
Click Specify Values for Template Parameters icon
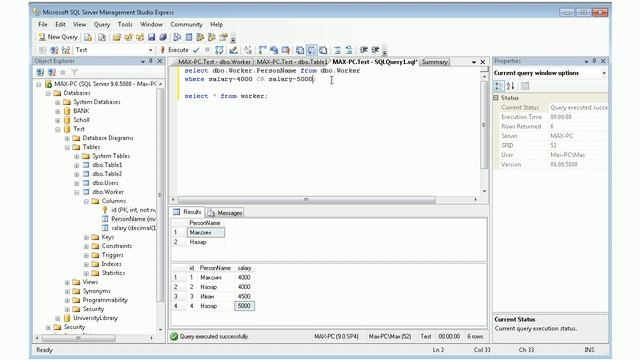click(x=248, y=50)
